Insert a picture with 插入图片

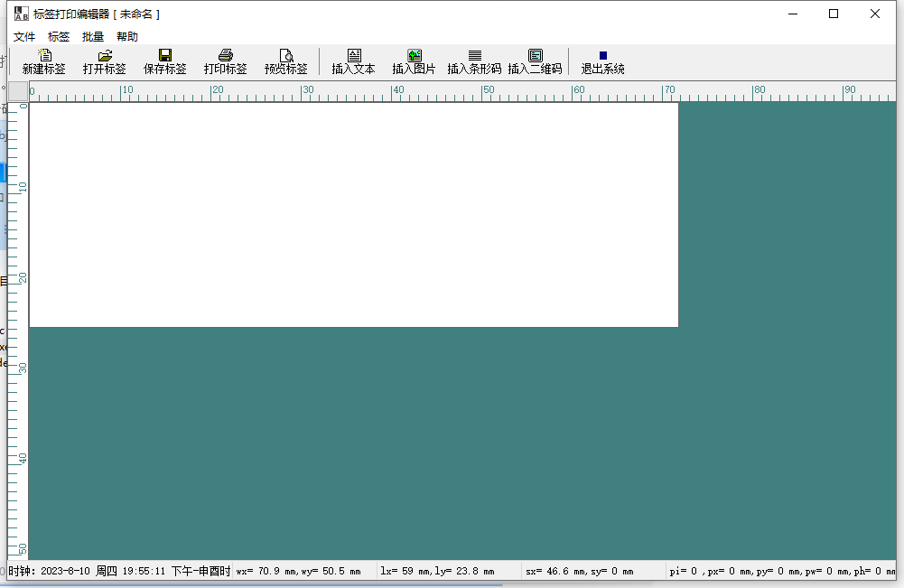(414, 61)
